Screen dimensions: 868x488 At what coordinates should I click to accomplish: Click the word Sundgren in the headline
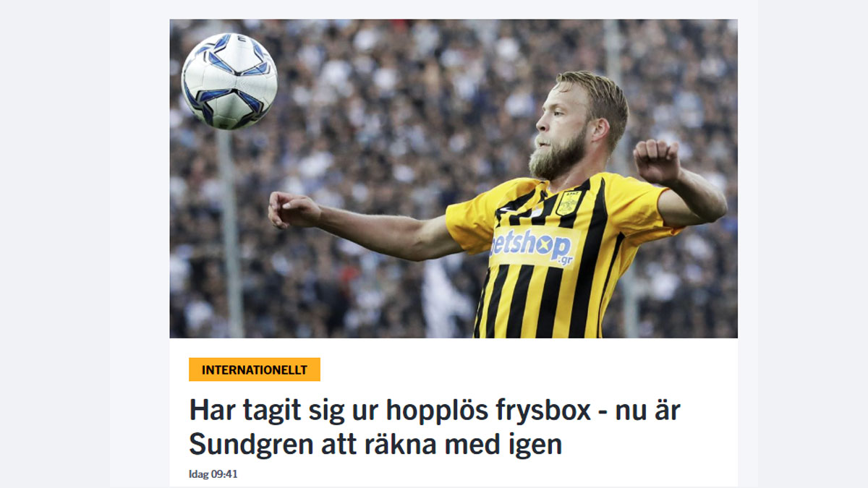click(250, 445)
